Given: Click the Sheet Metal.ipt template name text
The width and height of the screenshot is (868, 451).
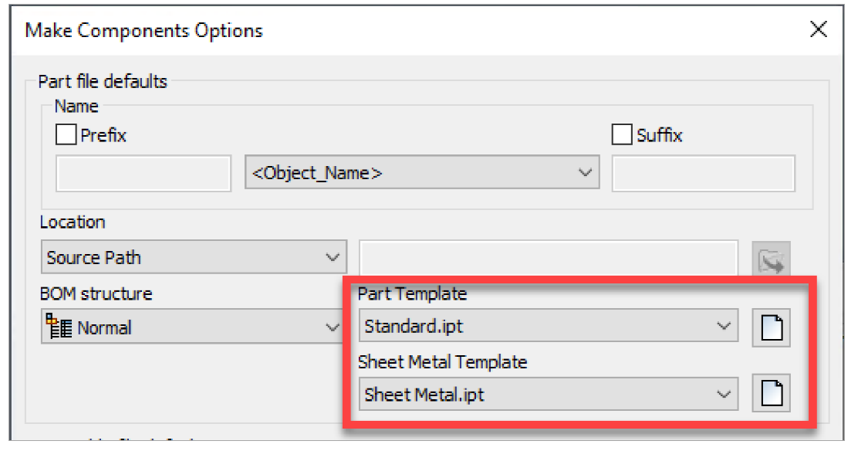Looking at the screenshot, I should (x=424, y=395).
